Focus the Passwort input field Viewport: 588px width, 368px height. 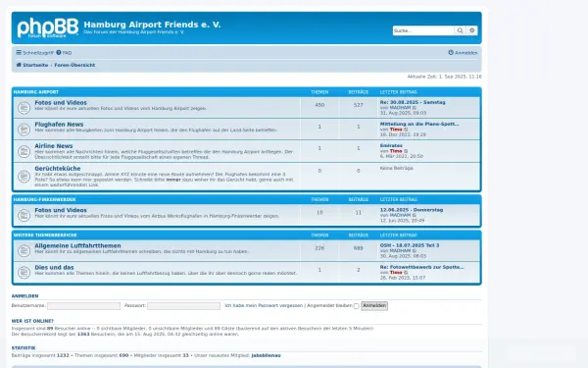click(184, 306)
